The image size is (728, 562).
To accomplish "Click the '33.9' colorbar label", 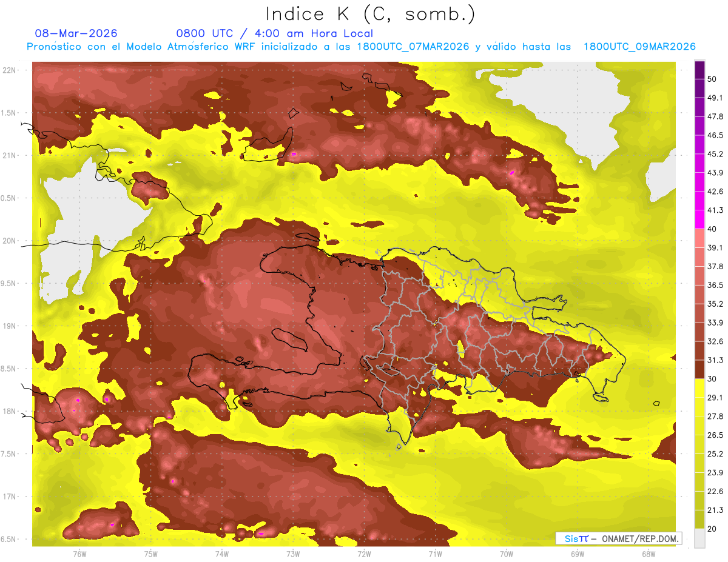I will (715, 323).
